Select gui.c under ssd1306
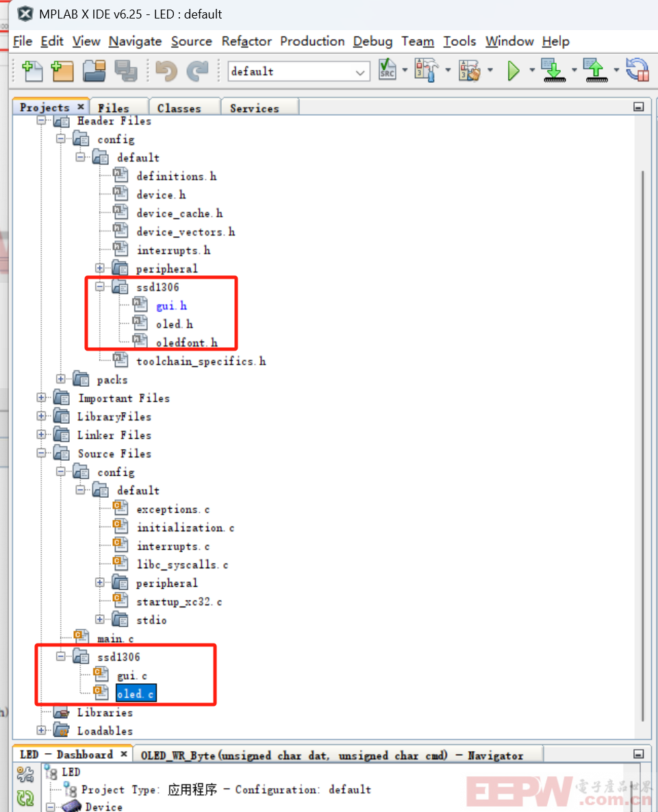 (x=131, y=676)
